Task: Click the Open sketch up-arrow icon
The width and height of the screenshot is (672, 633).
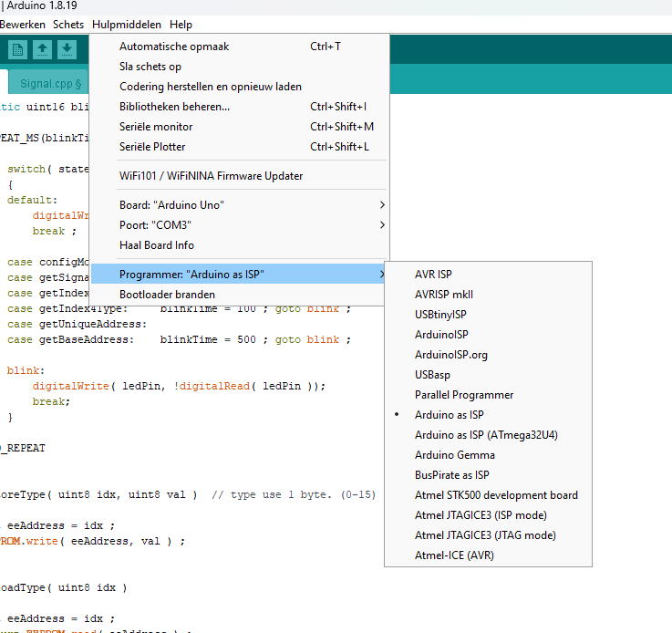Action: click(x=42, y=49)
